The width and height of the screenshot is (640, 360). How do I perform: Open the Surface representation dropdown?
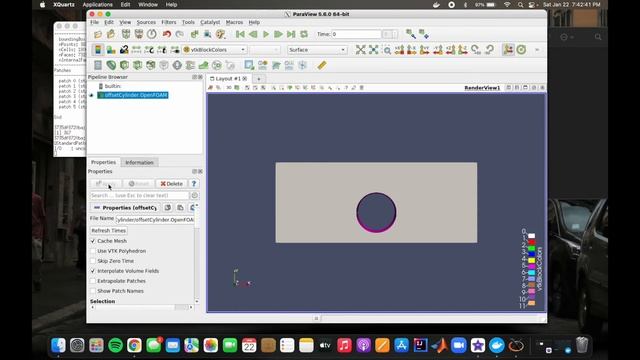coord(317,50)
